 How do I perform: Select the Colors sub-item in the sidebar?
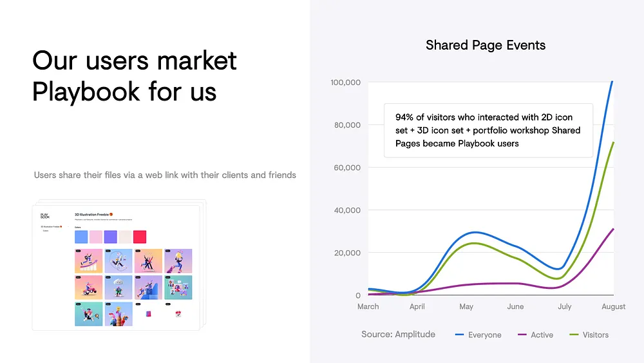click(x=46, y=231)
